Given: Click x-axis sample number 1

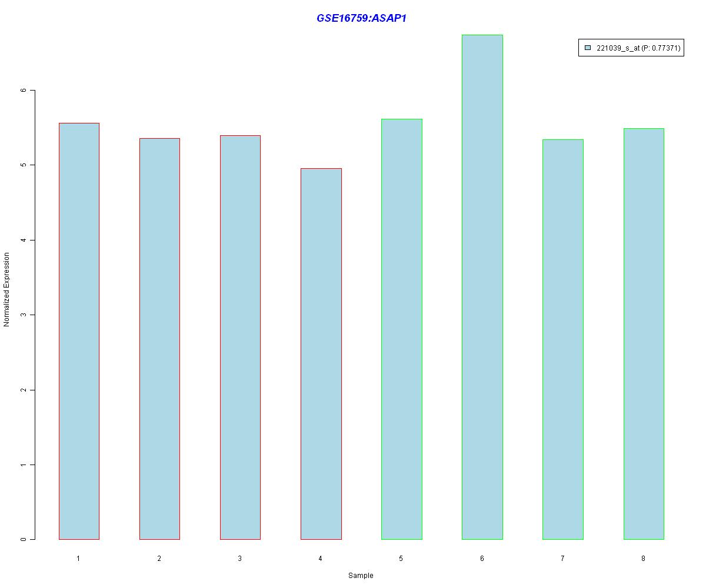Looking at the screenshot, I should pos(78,559).
